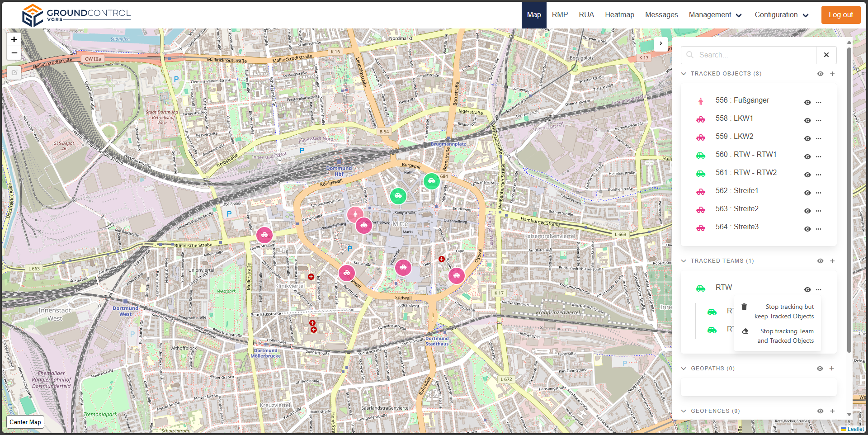868x435 pixels.
Task: Zoom in on the map
Action: [x=14, y=40]
